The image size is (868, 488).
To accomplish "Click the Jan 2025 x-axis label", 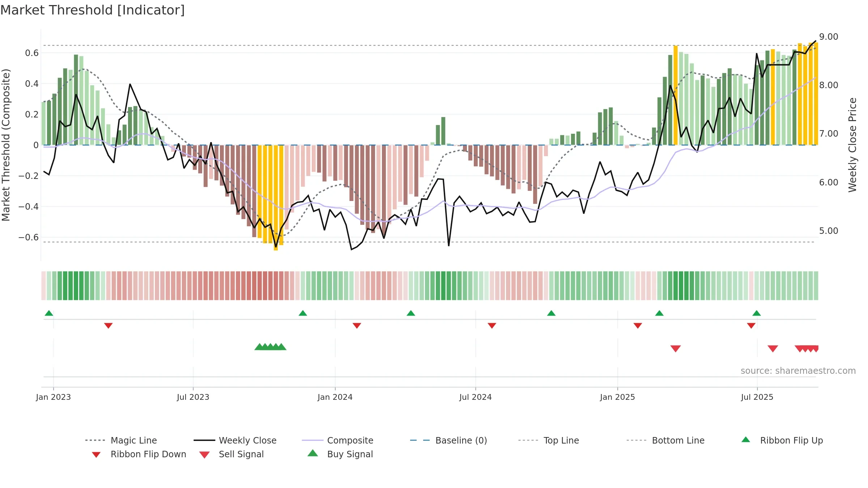I will coord(617,397).
